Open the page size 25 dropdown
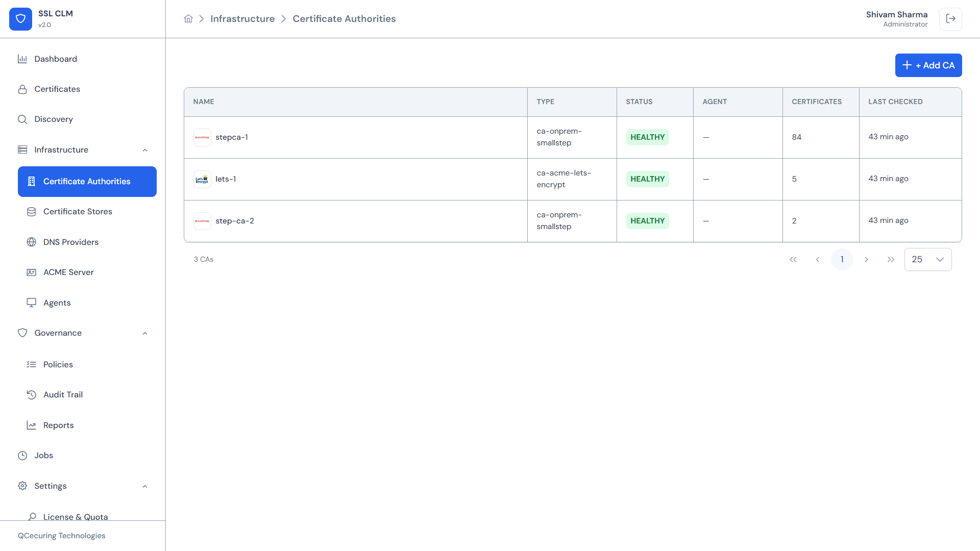980x551 pixels. click(x=928, y=260)
